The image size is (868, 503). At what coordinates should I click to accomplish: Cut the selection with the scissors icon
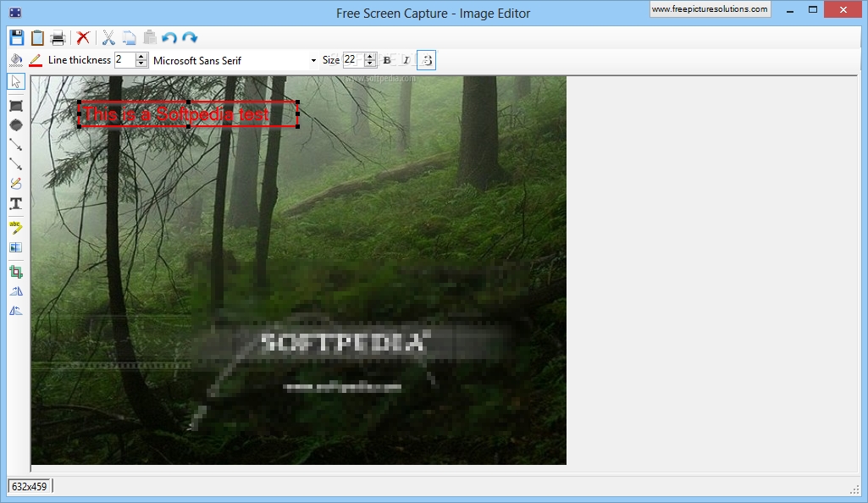point(108,37)
